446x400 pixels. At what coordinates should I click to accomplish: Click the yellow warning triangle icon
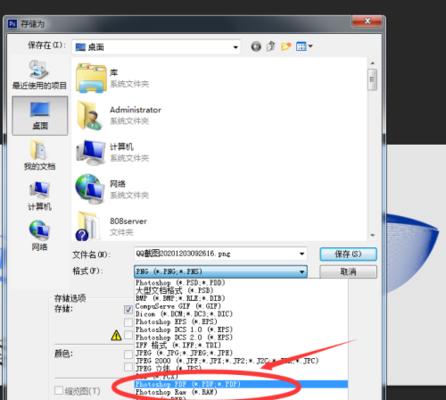pos(116,335)
